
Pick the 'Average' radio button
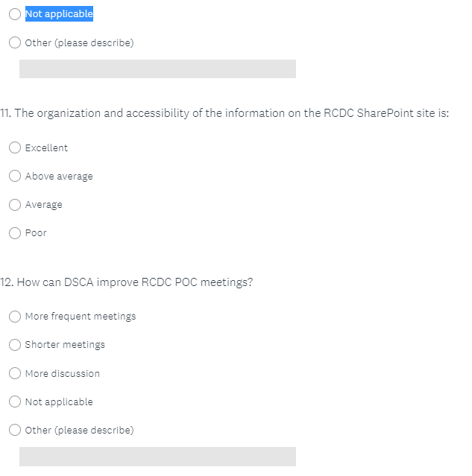[x=15, y=205]
